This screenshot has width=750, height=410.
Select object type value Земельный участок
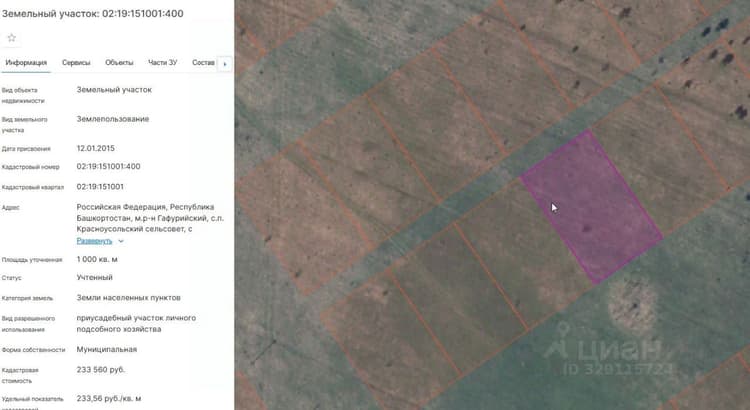click(114, 90)
